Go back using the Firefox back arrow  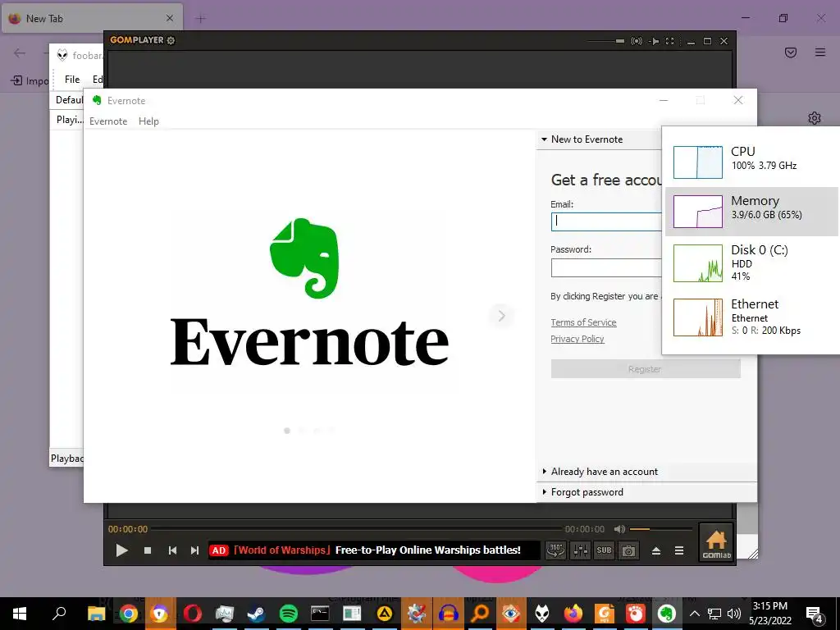[x=20, y=52]
